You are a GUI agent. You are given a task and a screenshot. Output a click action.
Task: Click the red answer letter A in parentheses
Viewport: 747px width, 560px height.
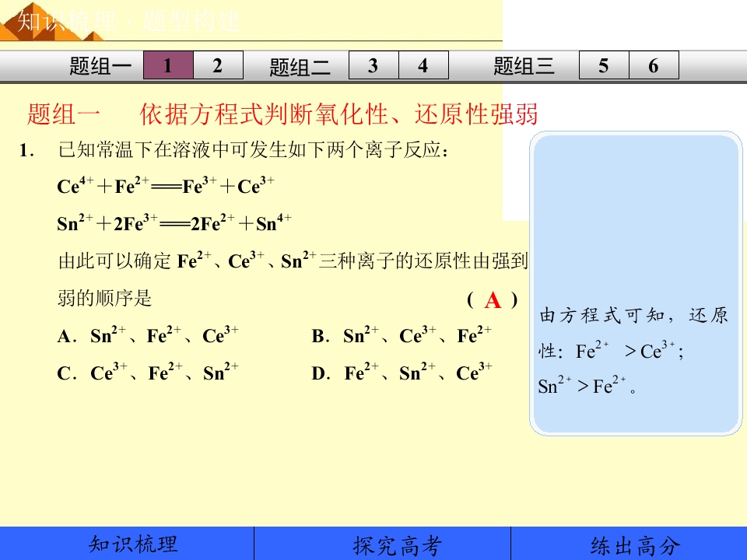(x=493, y=300)
